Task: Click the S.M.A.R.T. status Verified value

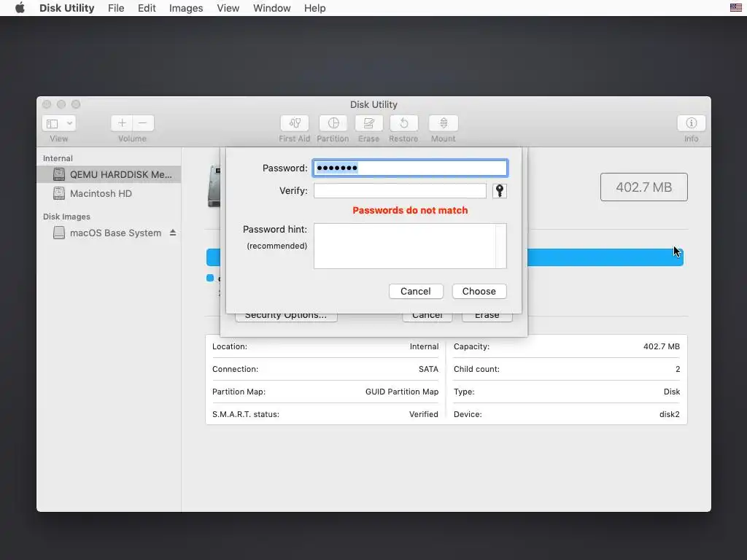Action: (x=424, y=414)
